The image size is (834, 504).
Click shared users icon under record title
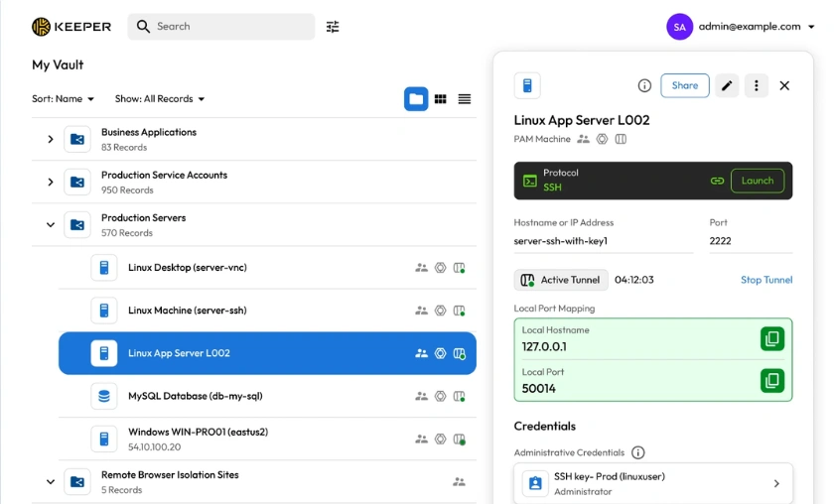(584, 139)
